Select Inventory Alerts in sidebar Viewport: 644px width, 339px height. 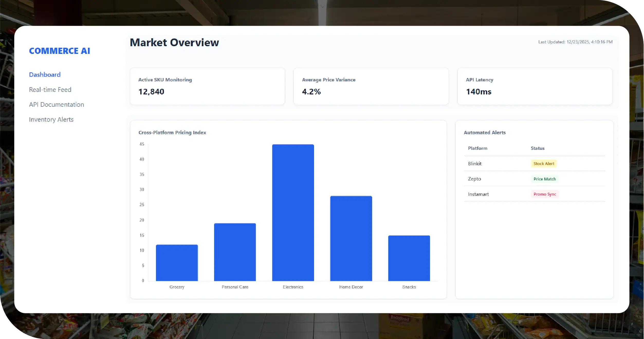coord(51,120)
